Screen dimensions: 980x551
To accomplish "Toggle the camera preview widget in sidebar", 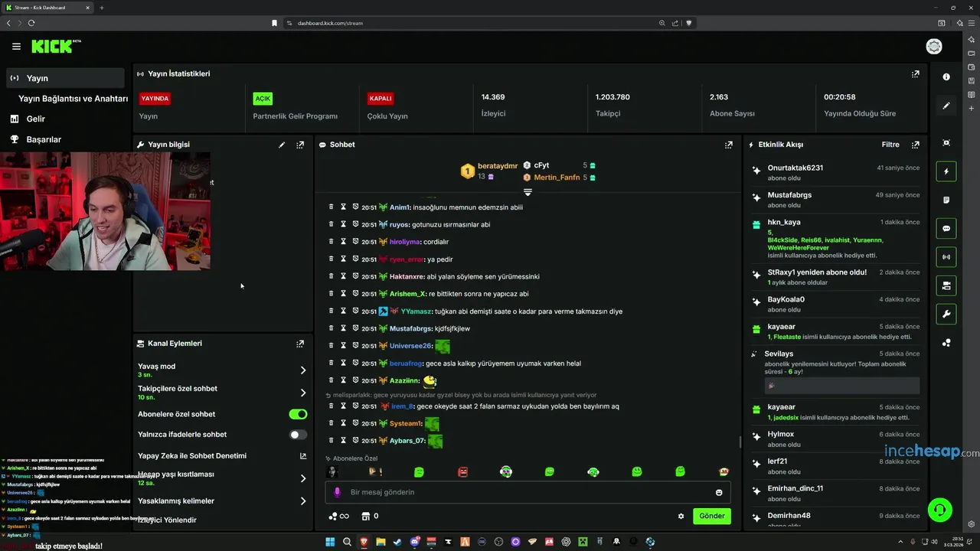I will pos(946,285).
